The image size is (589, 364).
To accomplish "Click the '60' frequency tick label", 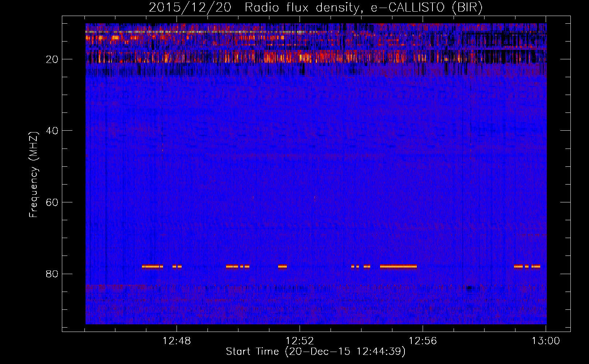I will [x=52, y=202].
